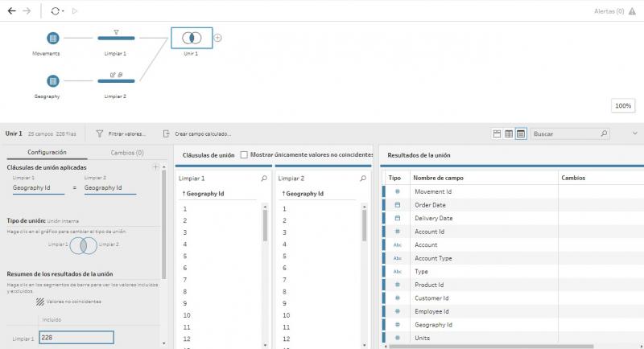This screenshot has height=349, width=644.
Task: Sort Limpiar 2 Geography Id header
Action: pos(303,194)
